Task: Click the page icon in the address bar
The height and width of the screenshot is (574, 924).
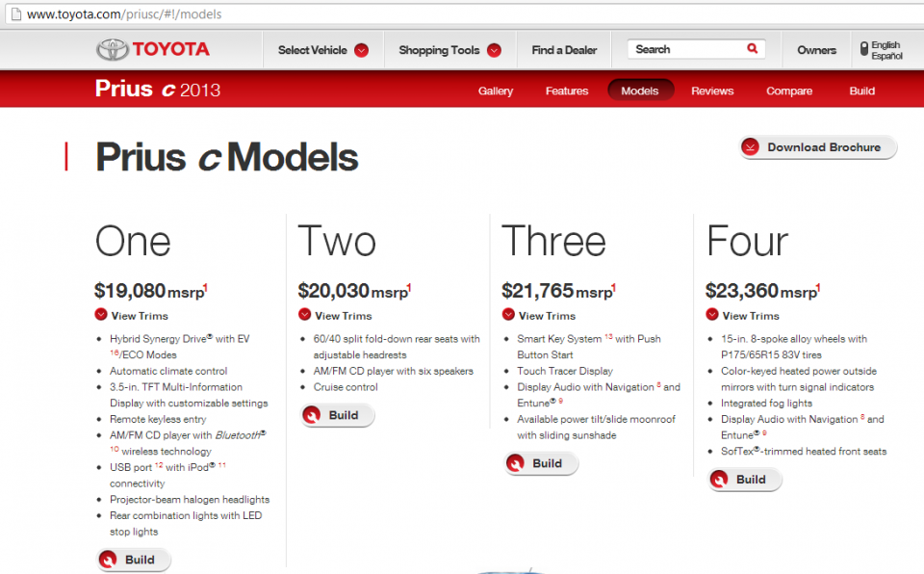Action: (x=16, y=13)
